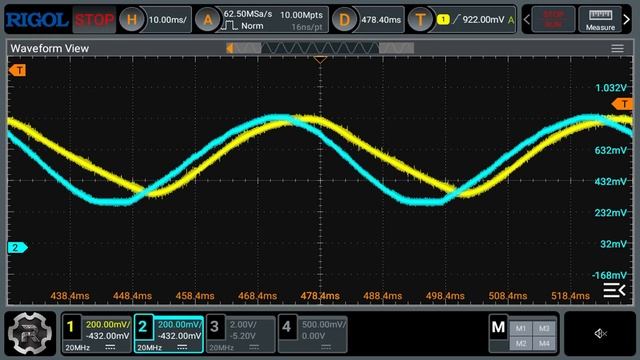640x360 pixels.
Task: Click the 32mV scale label
Action: coord(613,244)
